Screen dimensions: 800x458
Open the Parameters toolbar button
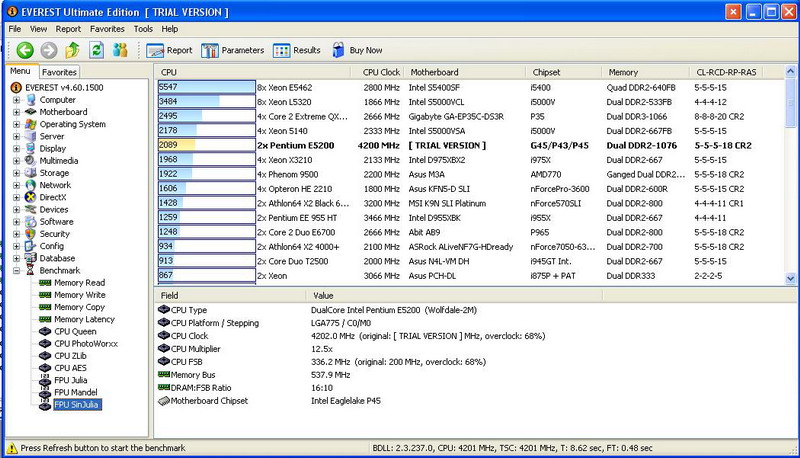[233, 50]
